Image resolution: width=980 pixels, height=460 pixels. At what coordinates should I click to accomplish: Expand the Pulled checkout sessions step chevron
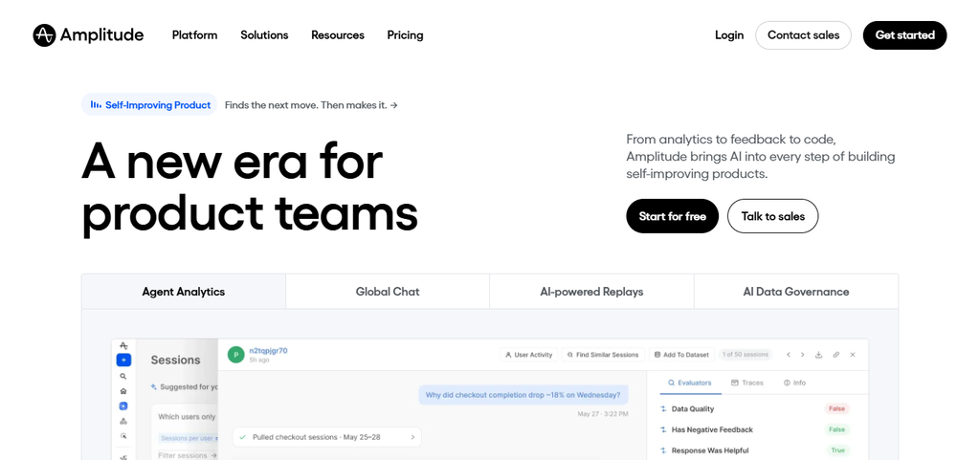tap(412, 438)
